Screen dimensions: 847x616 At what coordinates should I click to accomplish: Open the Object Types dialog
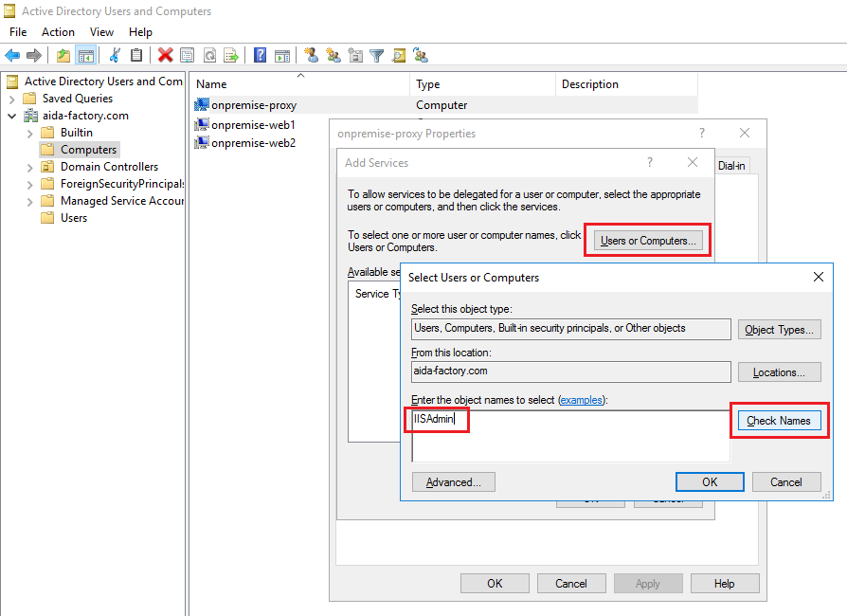(x=779, y=329)
